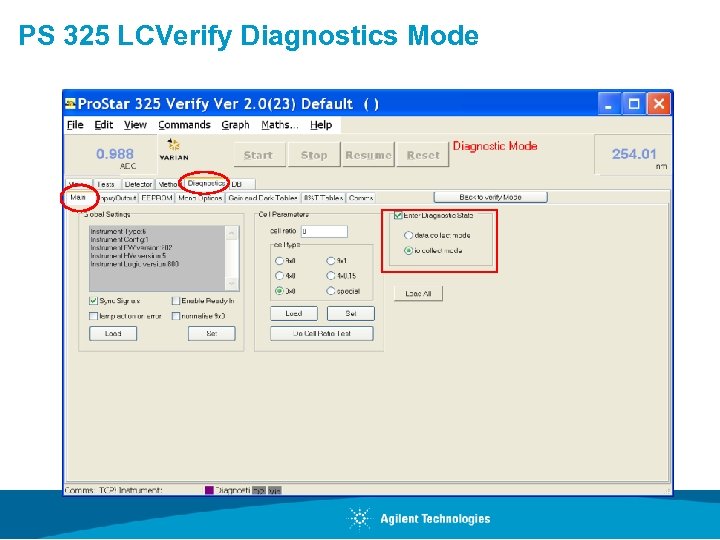Viewport: 720px width, 540px height.
Task: Toggle the normalise 9x0 checkbox
Action: click(175, 316)
